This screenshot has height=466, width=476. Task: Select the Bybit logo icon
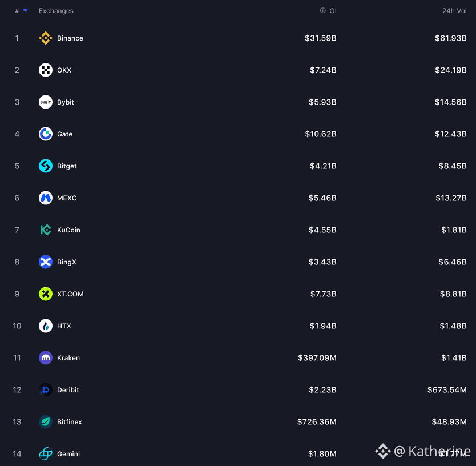(x=46, y=102)
